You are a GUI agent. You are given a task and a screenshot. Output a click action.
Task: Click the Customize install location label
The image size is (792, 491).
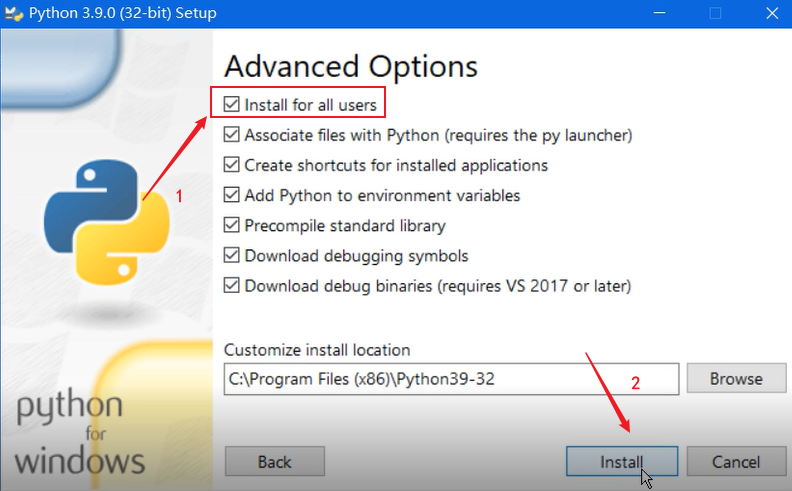coord(317,350)
